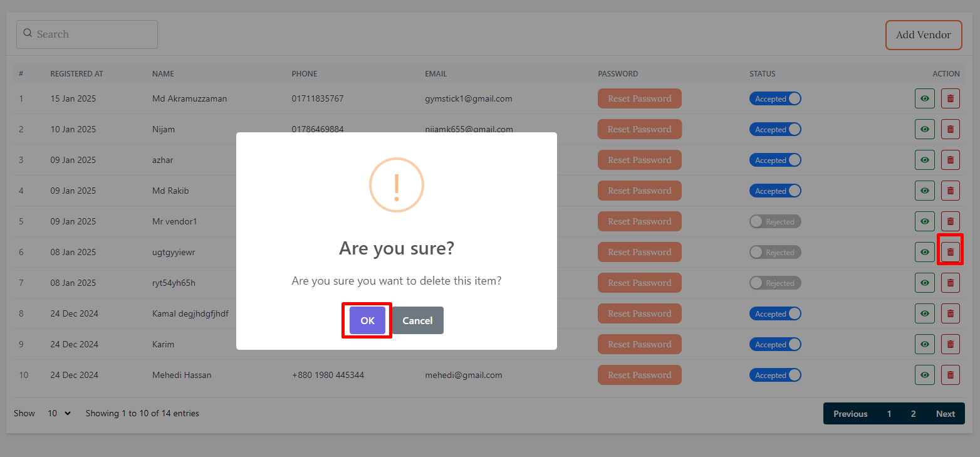980x457 pixels.
Task: Switch the status toggle for ryt54yh65h
Action: click(x=775, y=283)
